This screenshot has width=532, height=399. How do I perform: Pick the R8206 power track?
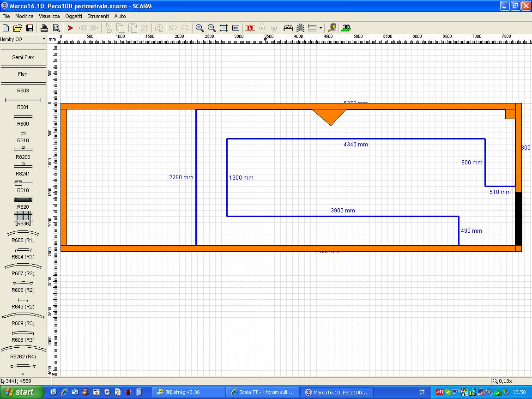23,153
